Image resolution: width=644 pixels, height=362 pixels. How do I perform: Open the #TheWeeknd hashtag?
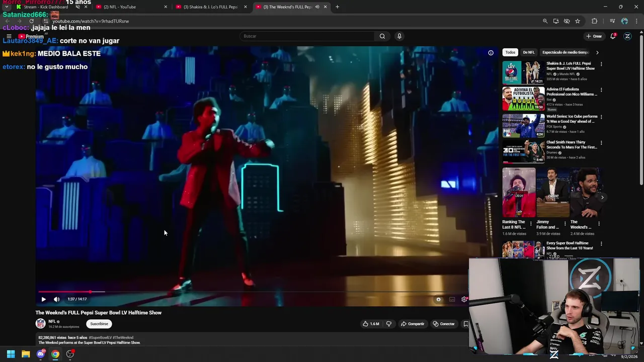(x=123, y=338)
